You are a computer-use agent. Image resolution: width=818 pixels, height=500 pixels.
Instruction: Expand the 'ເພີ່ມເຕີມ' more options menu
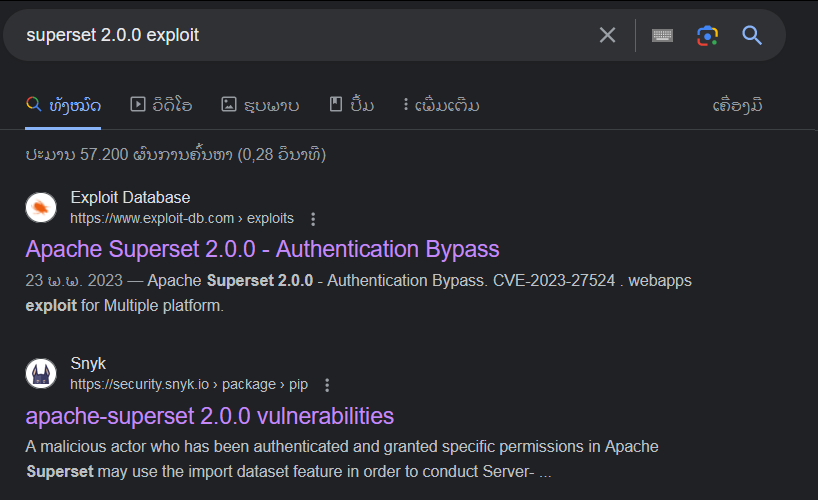(441, 105)
